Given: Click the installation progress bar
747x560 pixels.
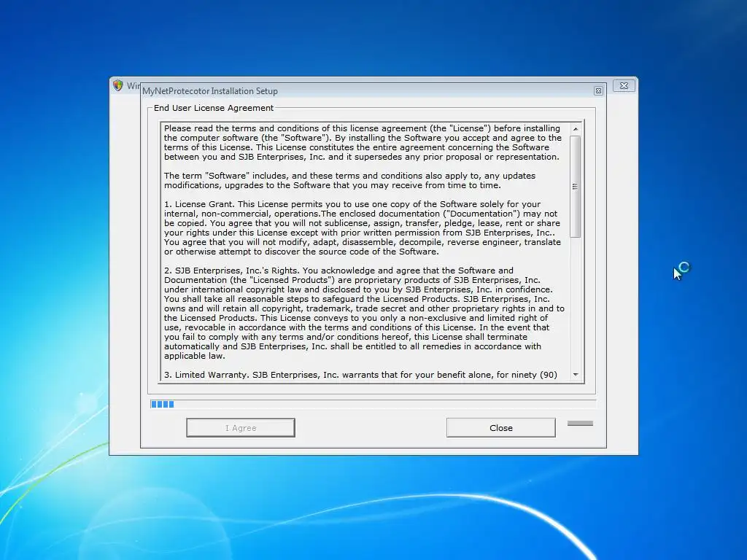Looking at the screenshot, I should tap(372, 404).
